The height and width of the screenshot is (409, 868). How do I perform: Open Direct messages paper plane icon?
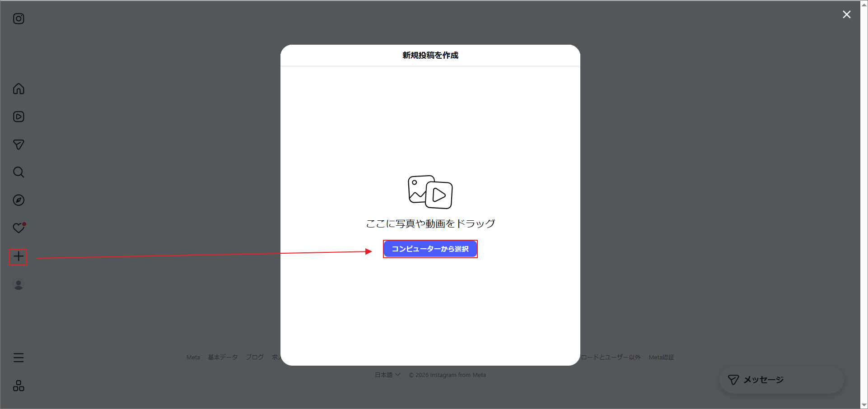point(19,144)
